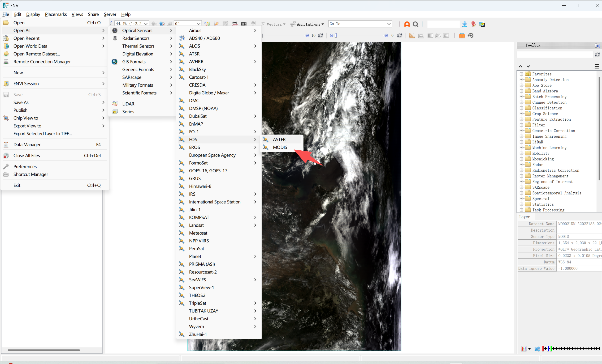Image resolution: width=602 pixels, height=364 pixels.
Task: Open the zoom percentage dropdown
Action: click(x=146, y=24)
